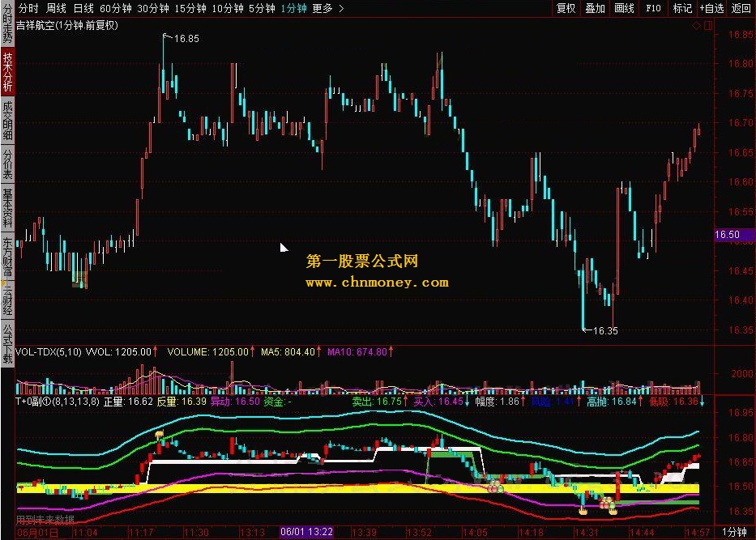This screenshot has width=756, height=540.
Task: Open 基本资料 in the left sidebar
Action: (x=7, y=208)
